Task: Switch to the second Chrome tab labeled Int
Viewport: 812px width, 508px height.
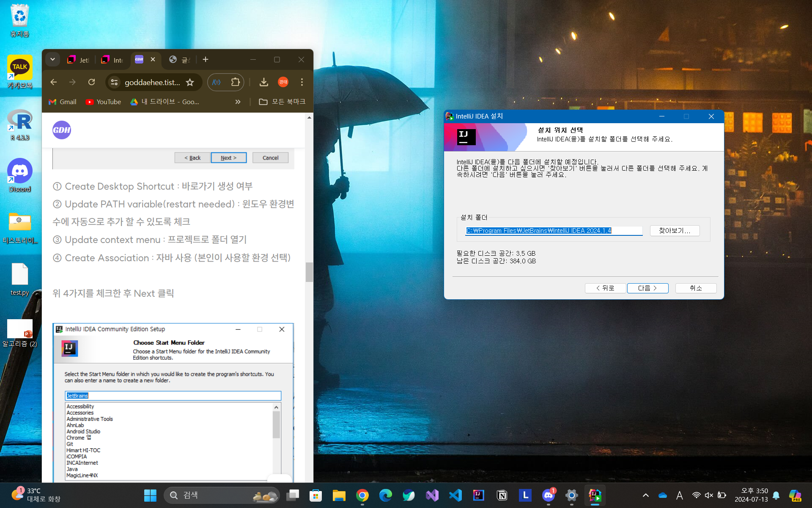Action: coord(112,60)
